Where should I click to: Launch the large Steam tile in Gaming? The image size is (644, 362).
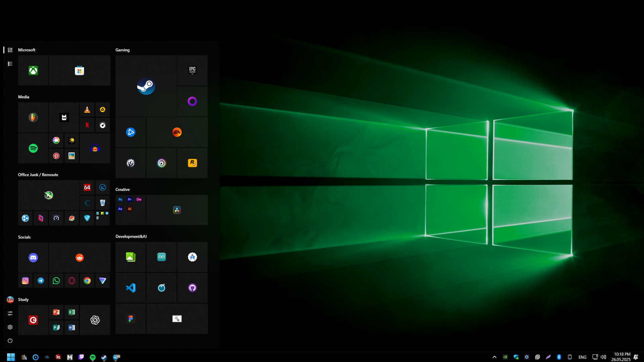tap(146, 86)
